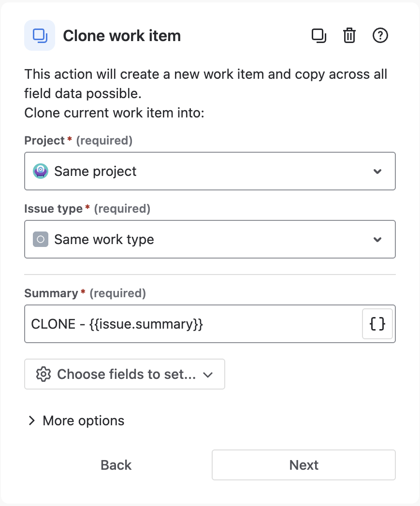Click the grey Same work type icon
Viewport: 420px width, 506px height.
pos(41,239)
